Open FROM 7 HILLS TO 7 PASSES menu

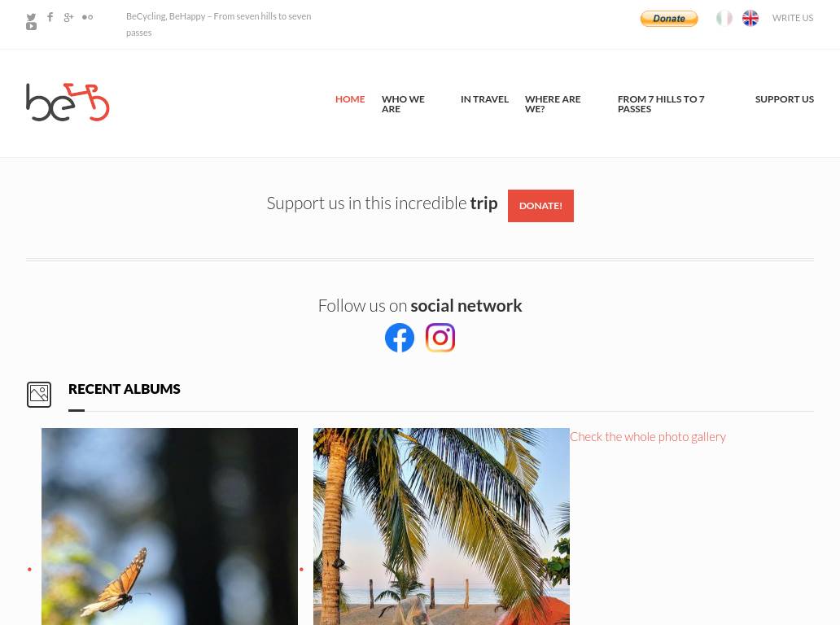(x=661, y=104)
